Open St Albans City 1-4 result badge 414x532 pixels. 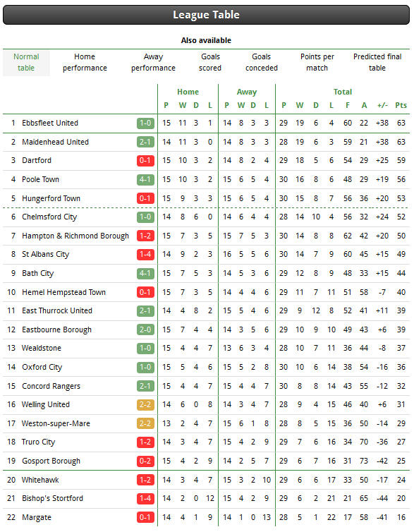[145, 255]
